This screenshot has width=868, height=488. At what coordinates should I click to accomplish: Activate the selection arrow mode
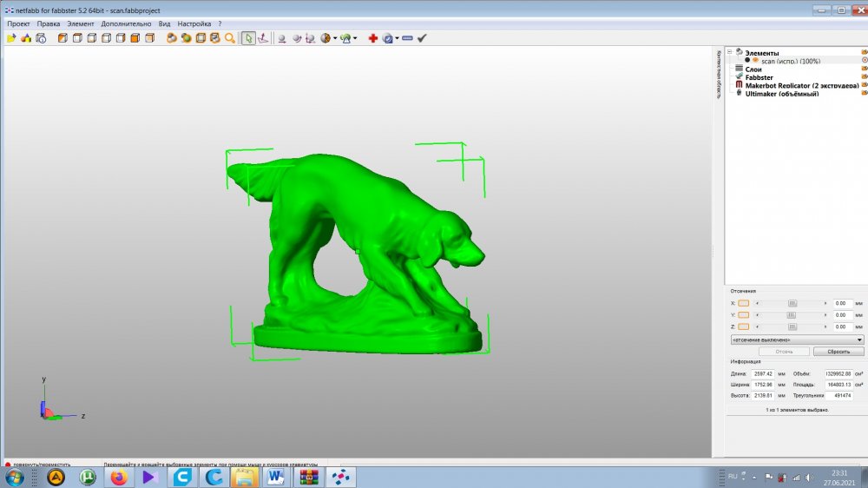[x=248, y=38]
